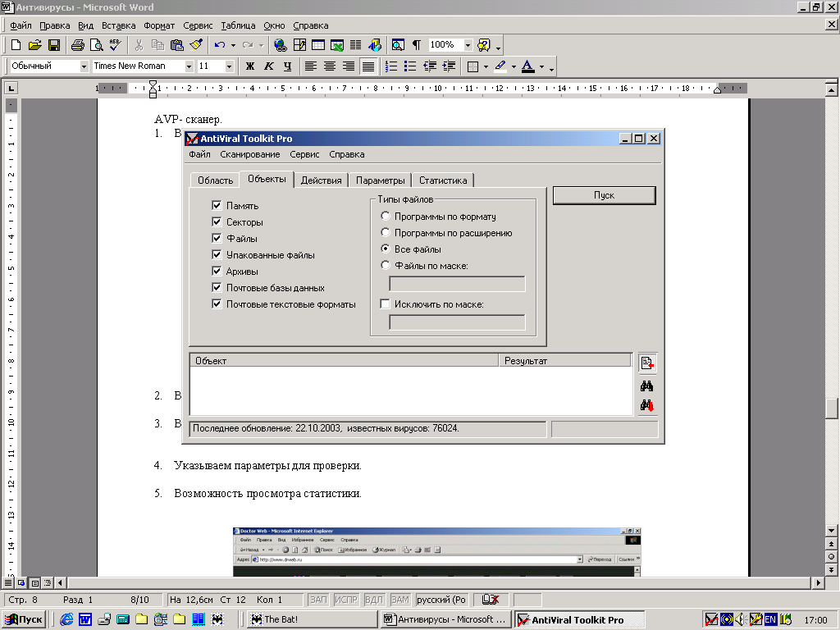Click the Результат column header

pos(565,361)
